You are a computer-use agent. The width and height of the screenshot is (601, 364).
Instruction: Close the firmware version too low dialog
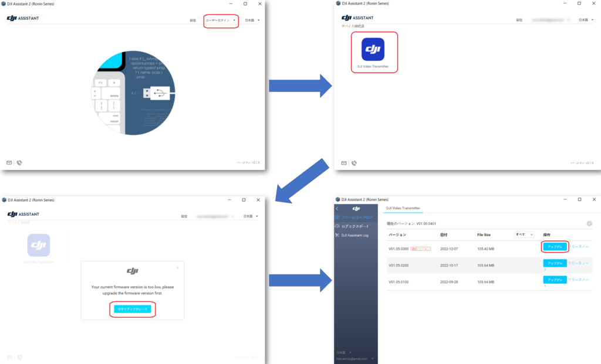coord(177,267)
